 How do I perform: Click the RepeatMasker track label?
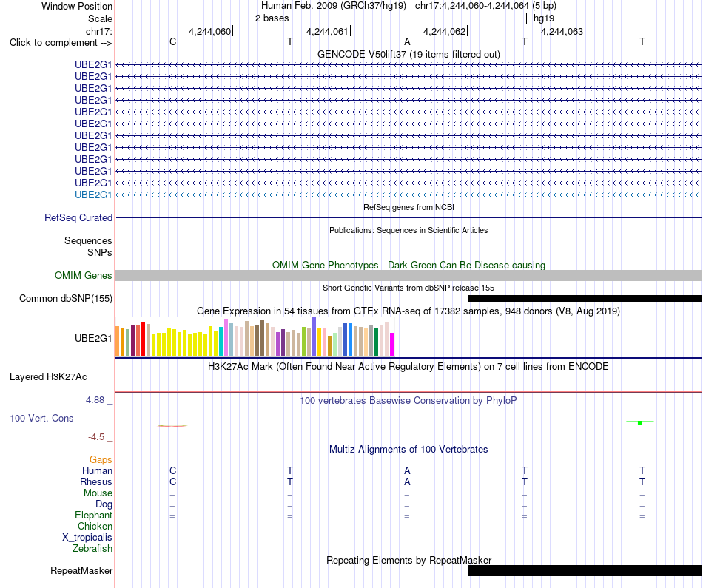click(81, 570)
